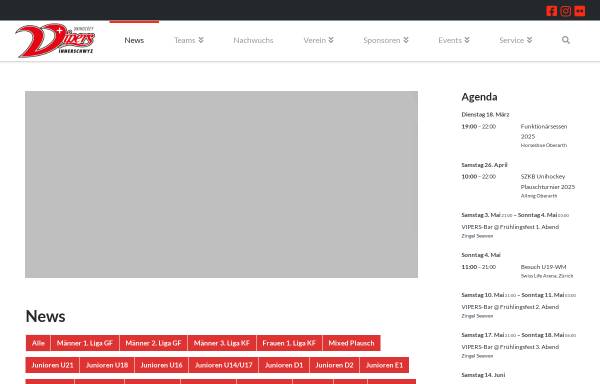
Task: Click the Samstag 14. Juni date
Action: click(483, 375)
